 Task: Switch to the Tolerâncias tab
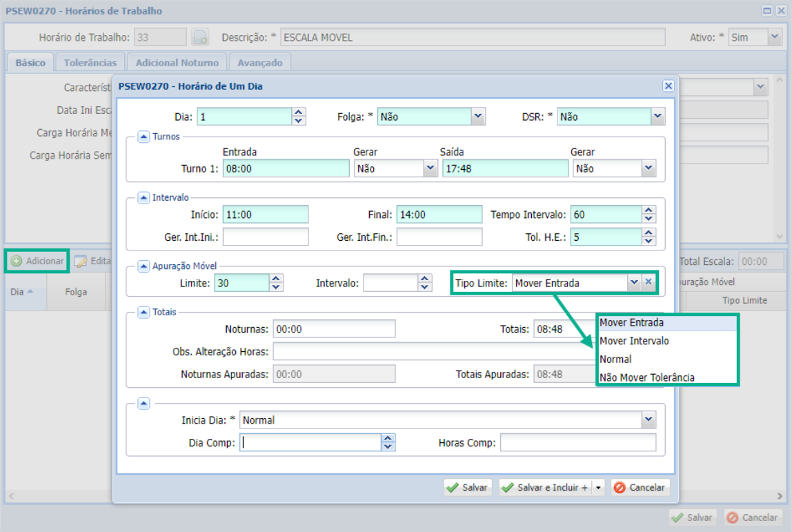click(90, 63)
